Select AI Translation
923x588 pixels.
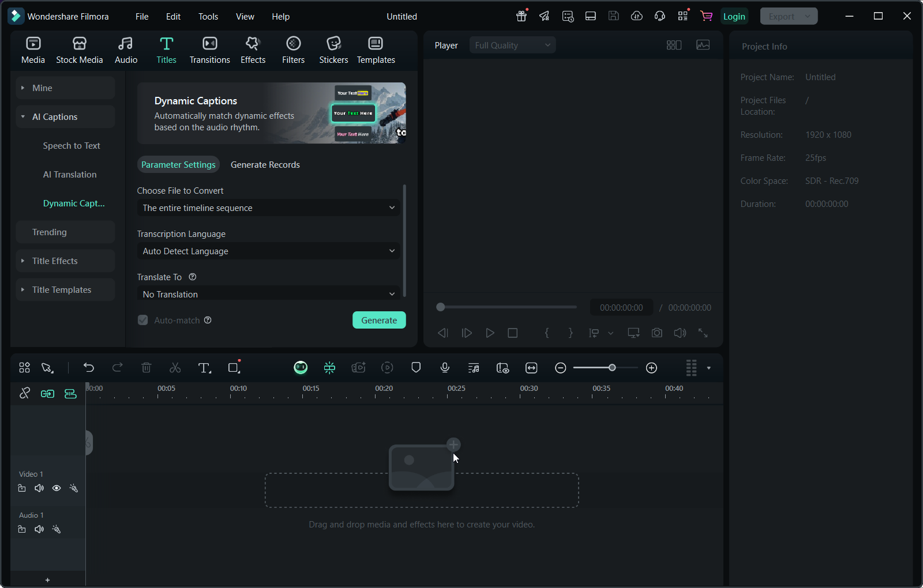[x=70, y=175]
